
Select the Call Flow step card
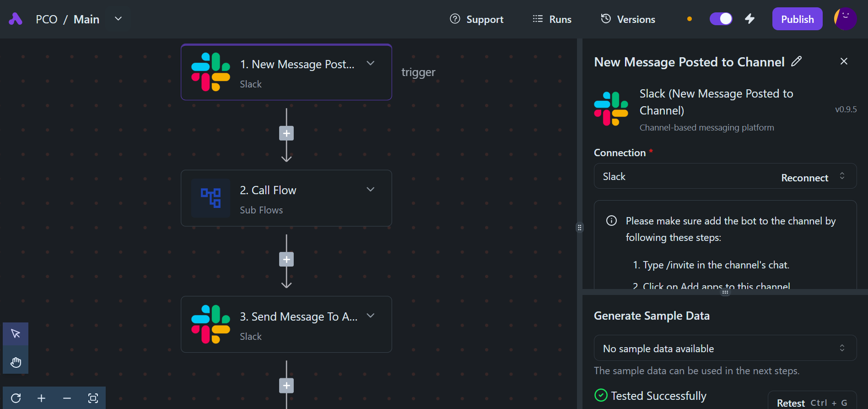click(286, 198)
